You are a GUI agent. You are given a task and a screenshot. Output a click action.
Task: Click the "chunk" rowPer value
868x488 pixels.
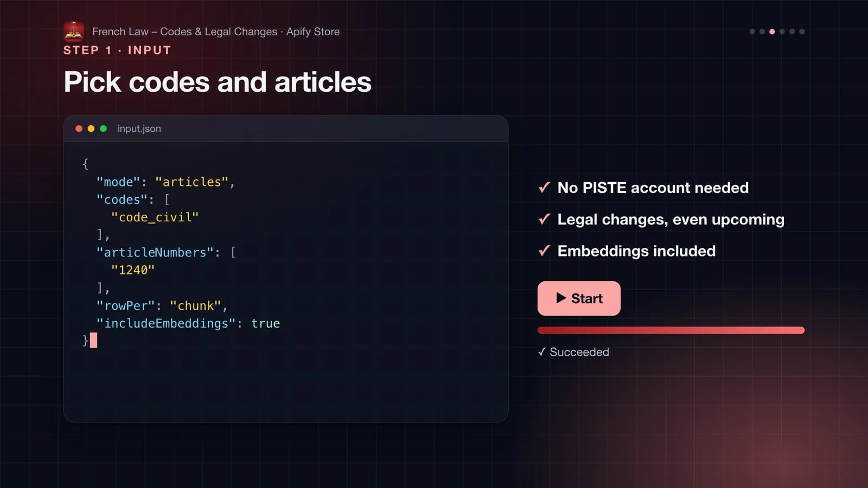point(195,306)
